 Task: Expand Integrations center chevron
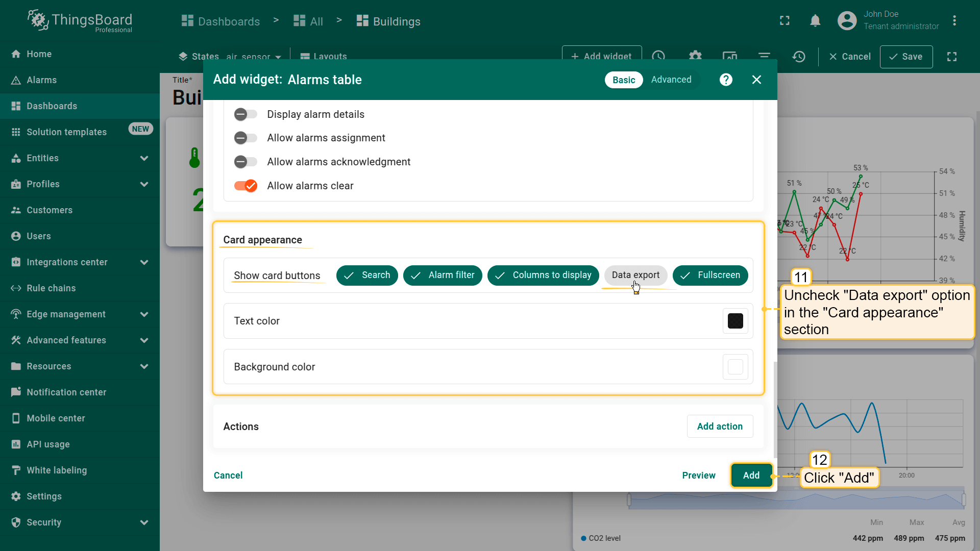(144, 262)
